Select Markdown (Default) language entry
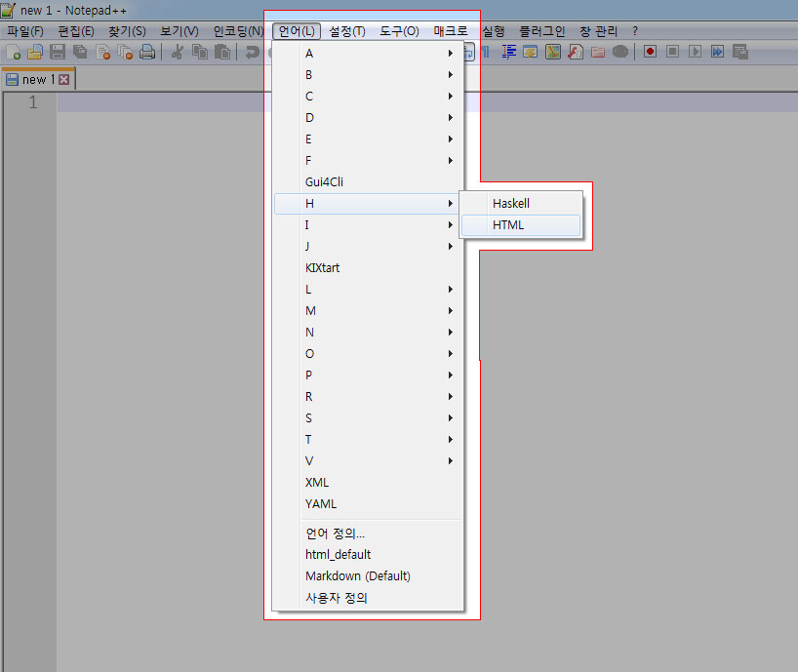The width and height of the screenshot is (798, 672). pos(368,575)
